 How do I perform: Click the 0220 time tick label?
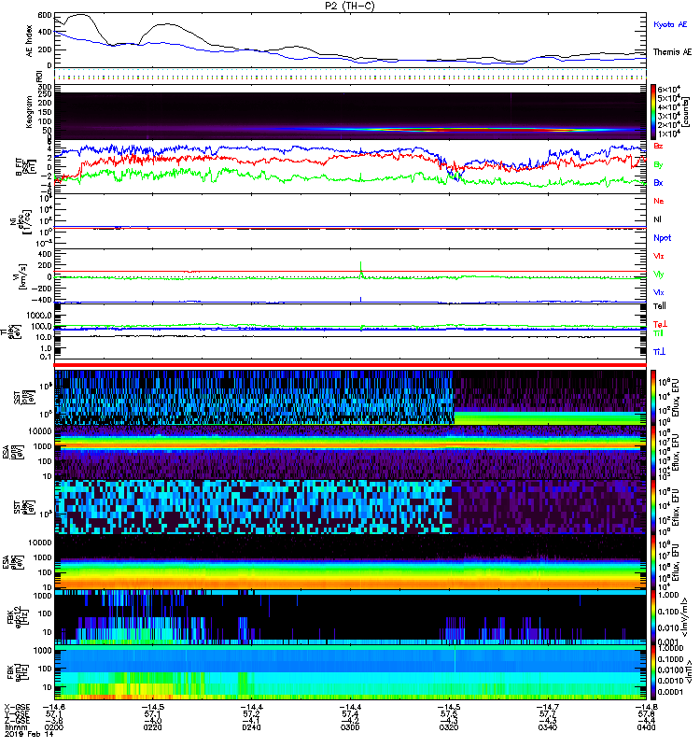pos(152,727)
